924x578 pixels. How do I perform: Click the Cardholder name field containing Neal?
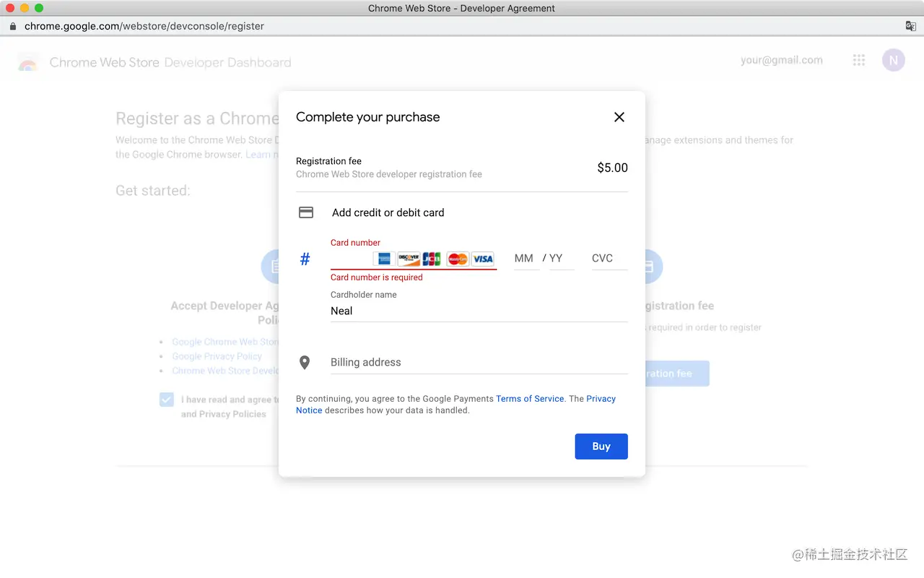[x=478, y=311]
